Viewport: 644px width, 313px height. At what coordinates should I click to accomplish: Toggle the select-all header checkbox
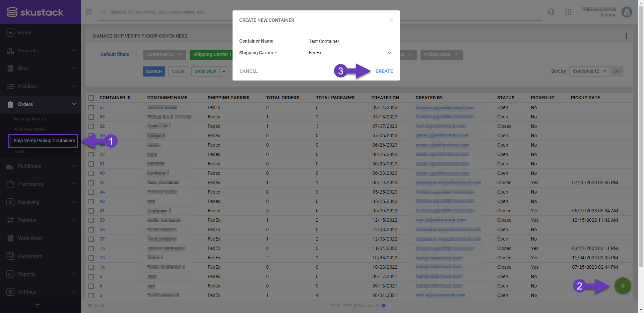[x=91, y=98]
